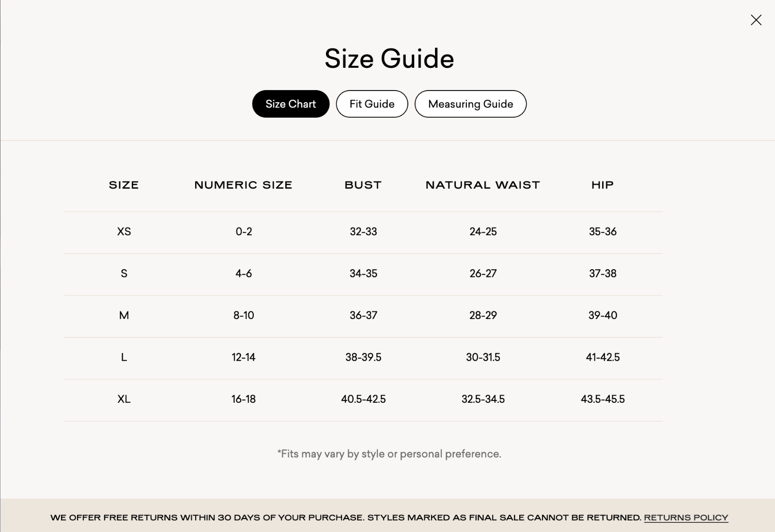The width and height of the screenshot is (775, 532).
Task: Select the XS size cell
Action: (x=124, y=231)
